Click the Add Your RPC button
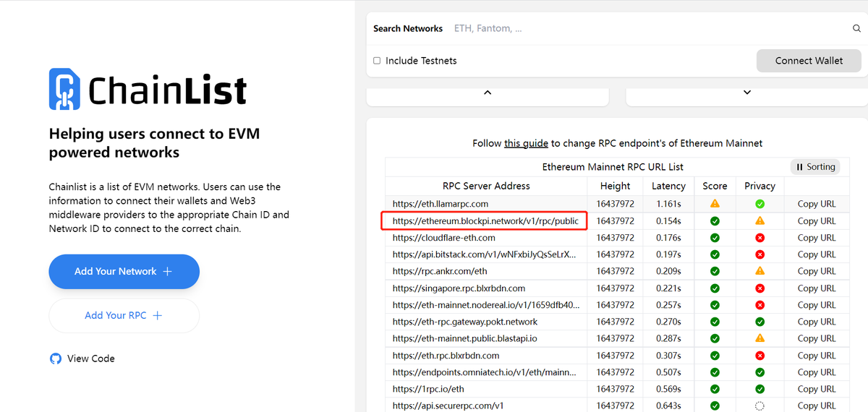 [124, 316]
